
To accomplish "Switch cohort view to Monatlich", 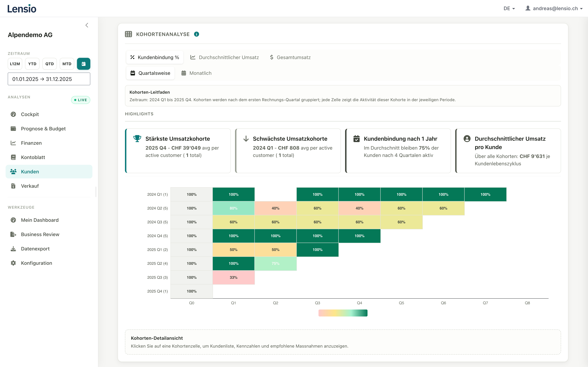I will click(x=196, y=73).
